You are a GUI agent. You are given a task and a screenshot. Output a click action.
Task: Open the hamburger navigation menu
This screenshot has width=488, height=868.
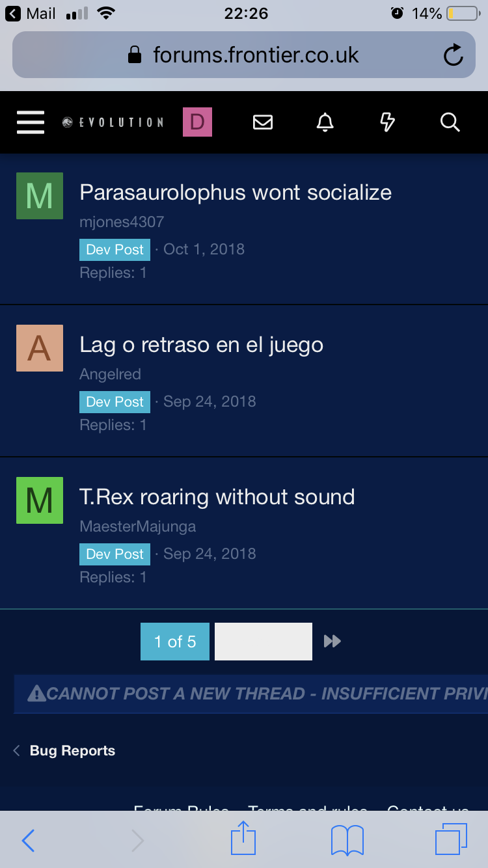click(x=31, y=122)
